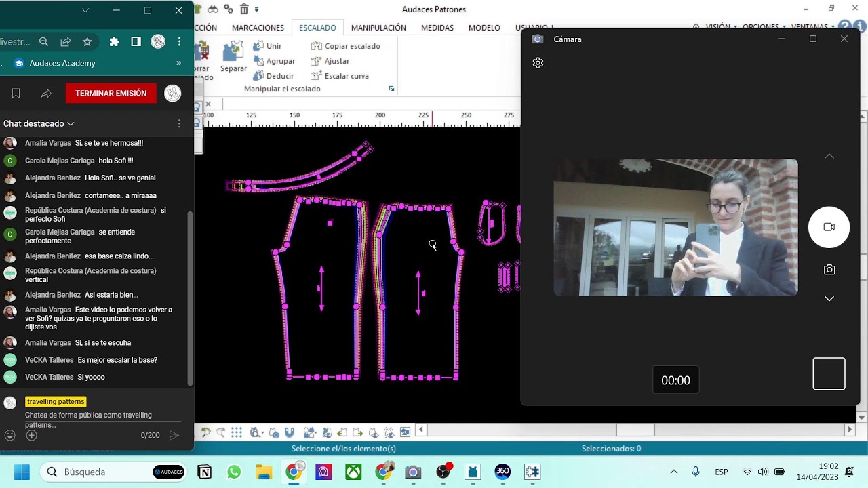Click the redo zoom icon in bottom toolbar
The height and width of the screenshot is (488, 868).
point(220,432)
